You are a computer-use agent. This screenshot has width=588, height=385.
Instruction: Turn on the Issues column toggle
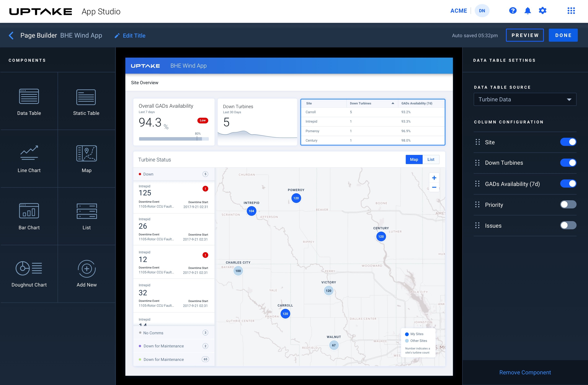coord(568,225)
